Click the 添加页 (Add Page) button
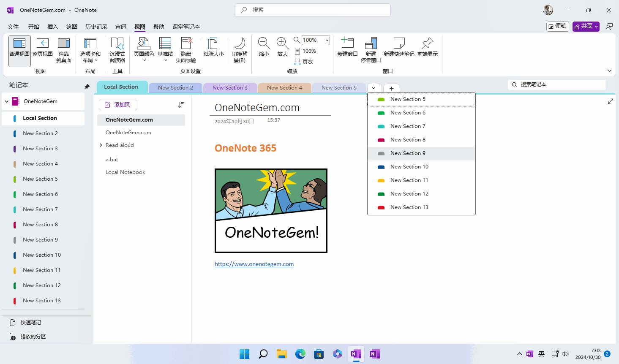Viewport: 619px width, 364px height. 118,105
